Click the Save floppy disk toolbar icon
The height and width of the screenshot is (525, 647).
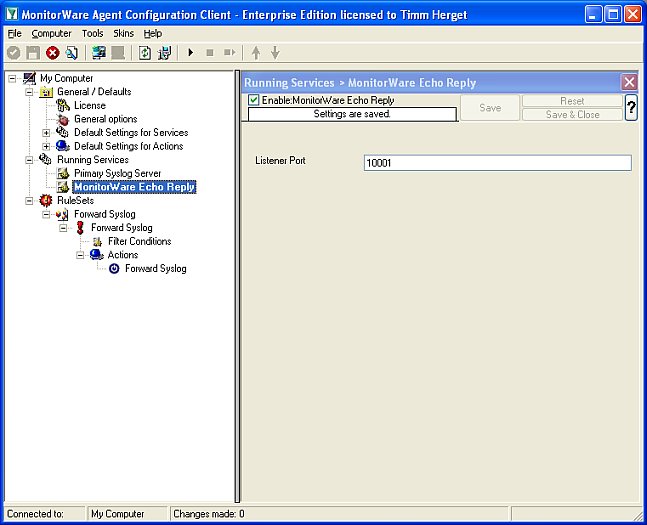(x=33, y=53)
